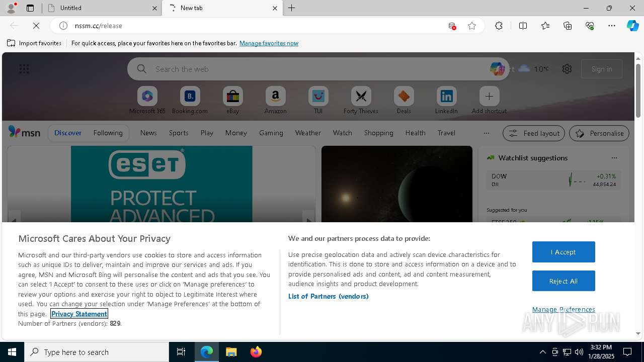
Task: Open the Watch category
Action: click(343, 133)
